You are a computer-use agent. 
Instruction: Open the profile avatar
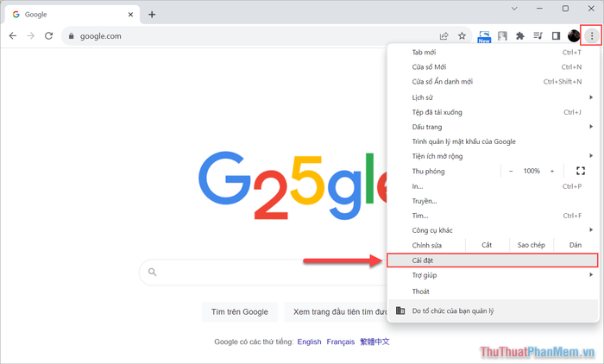click(x=574, y=36)
